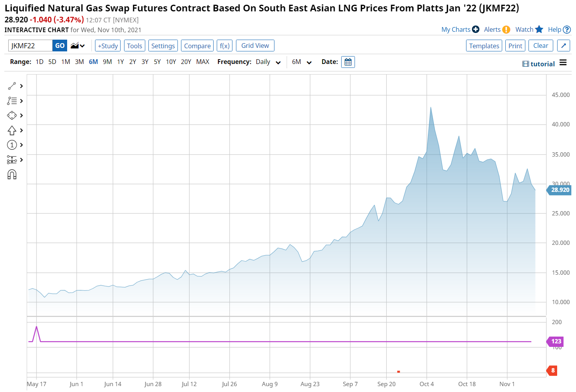The height and width of the screenshot is (392, 576).
Task: Open the hamburger menu next to tutorial
Action: coord(563,63)
